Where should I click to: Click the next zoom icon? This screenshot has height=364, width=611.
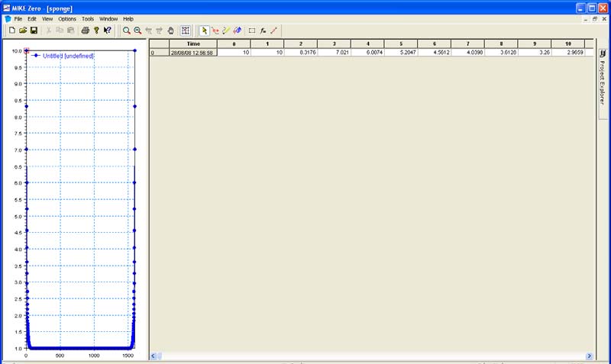[160, 31]
